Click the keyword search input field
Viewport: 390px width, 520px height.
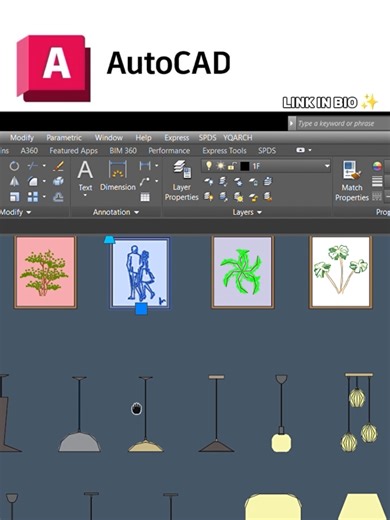click(343, 124)
